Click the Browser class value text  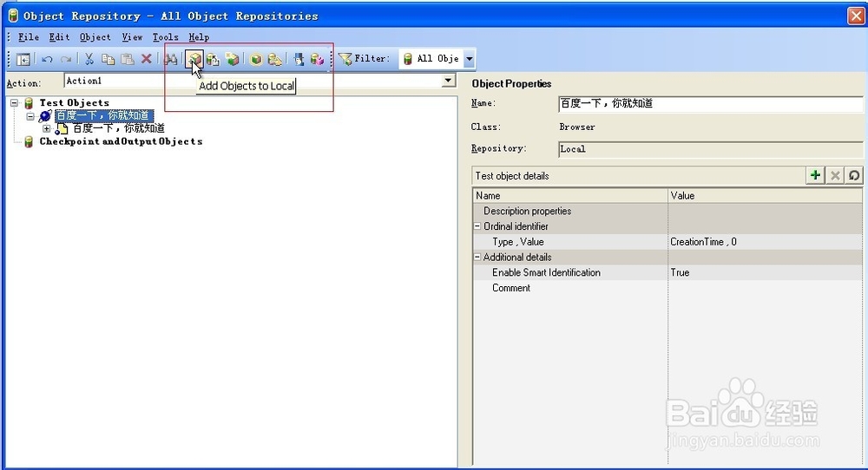577,127
